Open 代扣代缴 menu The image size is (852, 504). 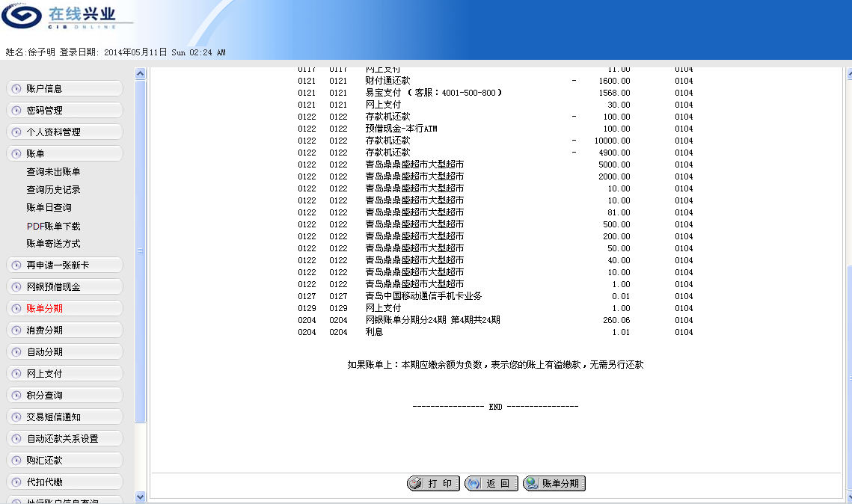click(64, 482)
